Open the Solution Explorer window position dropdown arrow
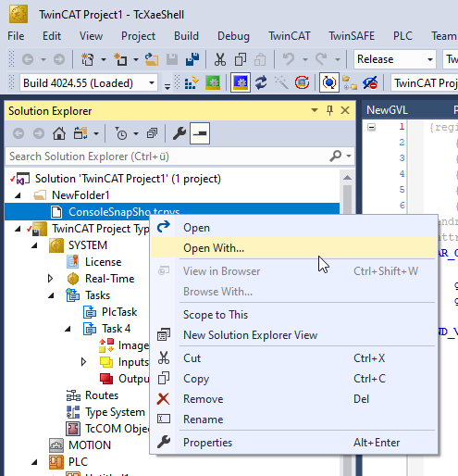Viewport: 458px width, 476px height. [x=315, y=110]
